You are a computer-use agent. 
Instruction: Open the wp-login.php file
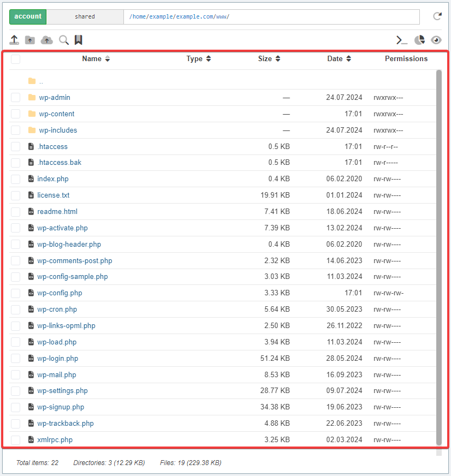click(x=57, y=359)
